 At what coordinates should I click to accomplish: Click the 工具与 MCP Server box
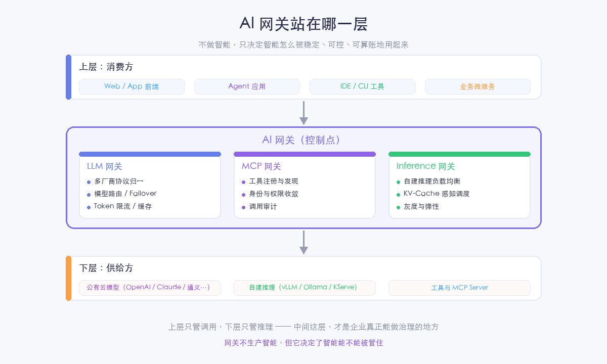point(459,288)
